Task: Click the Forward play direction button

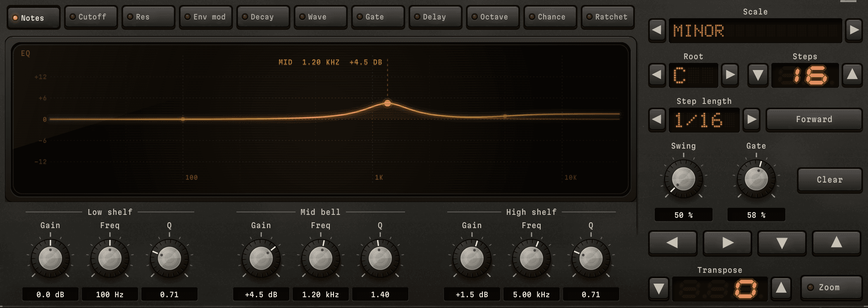Action: (x=814, y=120)
